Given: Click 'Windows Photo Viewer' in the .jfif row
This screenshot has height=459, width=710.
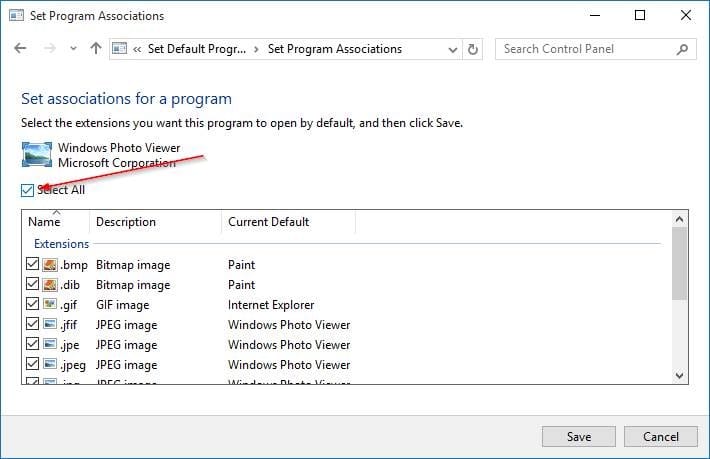Looking at the screenshot, I should (x=289, y=325).
